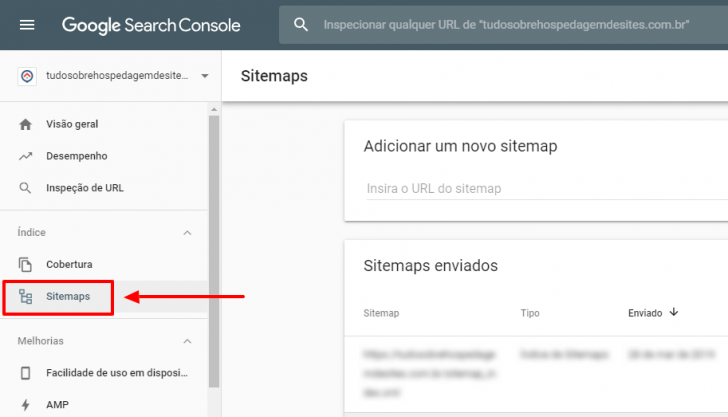Go to Desempenho report
Image resolution: width=728 pixels, height=417 pixels.
coord(77,156)
